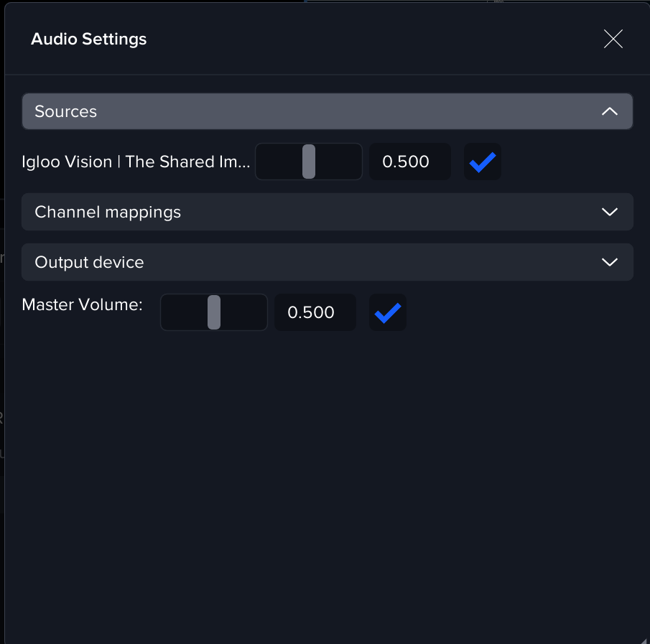Click Master Volume slider track right of handle
Screen dimensions: 650x644
(x=244, y=312)
